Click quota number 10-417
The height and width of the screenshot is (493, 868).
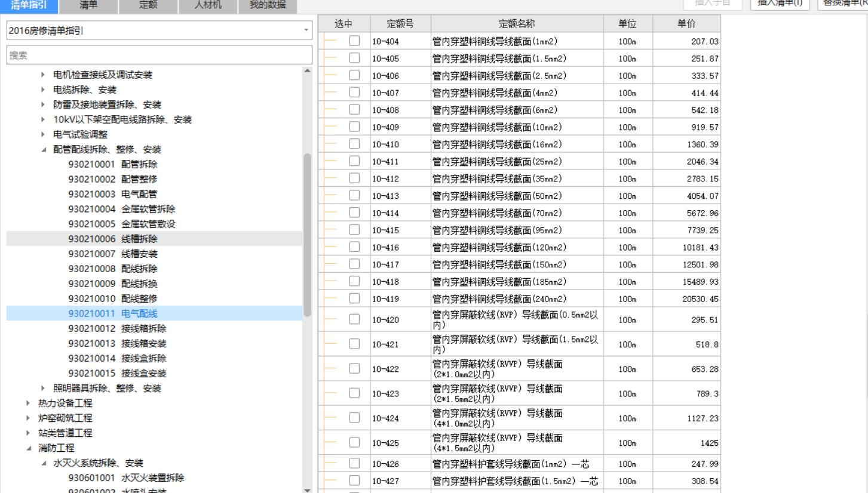(x=385, y=264)
